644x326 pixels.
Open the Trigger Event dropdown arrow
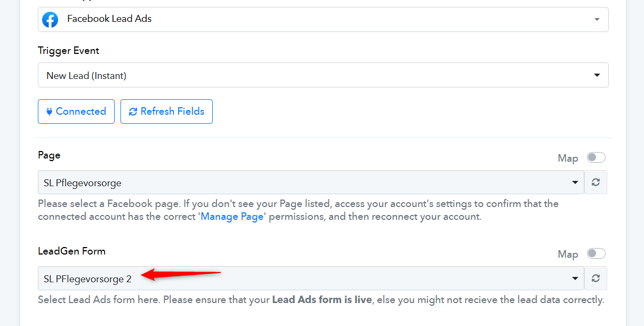point(597,75)
